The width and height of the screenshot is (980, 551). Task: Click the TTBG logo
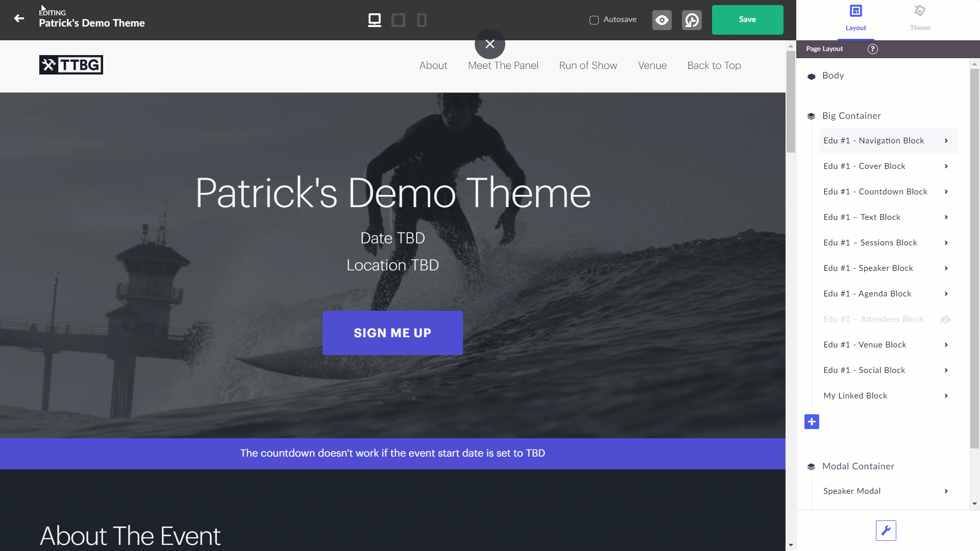point(71,65)
